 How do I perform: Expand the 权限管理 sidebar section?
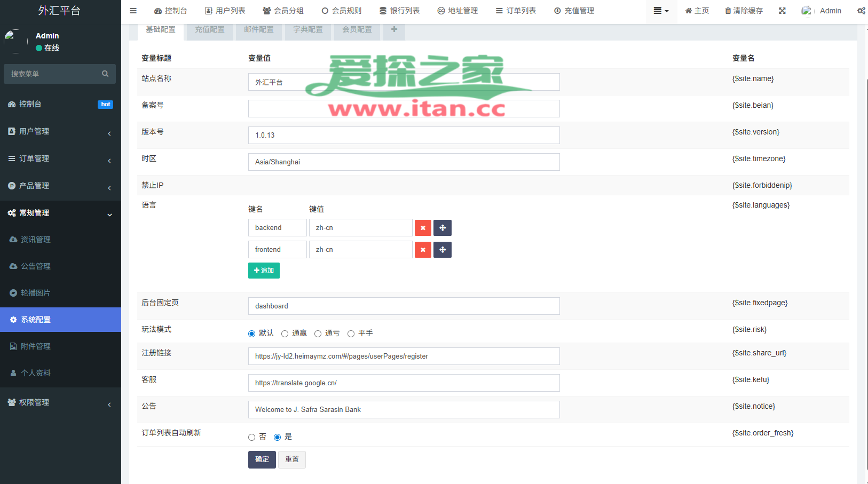coord(60,402)
